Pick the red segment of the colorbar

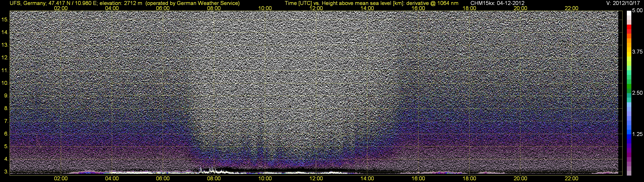point(629,27)
